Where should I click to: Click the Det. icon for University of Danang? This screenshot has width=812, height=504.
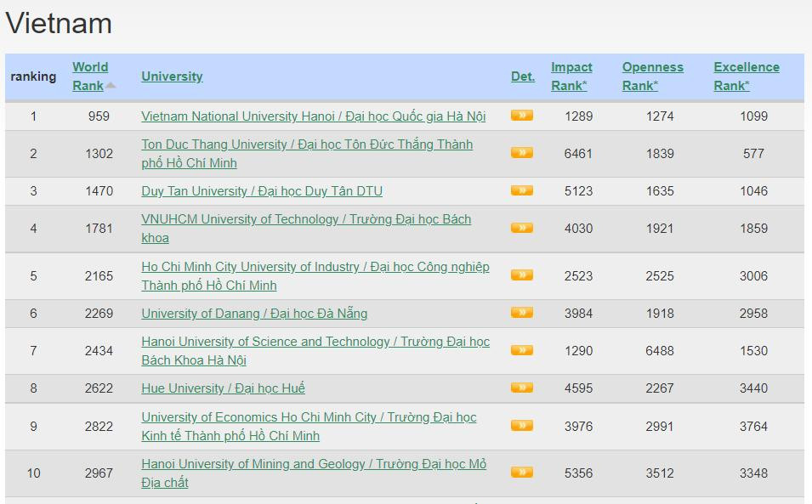click(521, 313)
